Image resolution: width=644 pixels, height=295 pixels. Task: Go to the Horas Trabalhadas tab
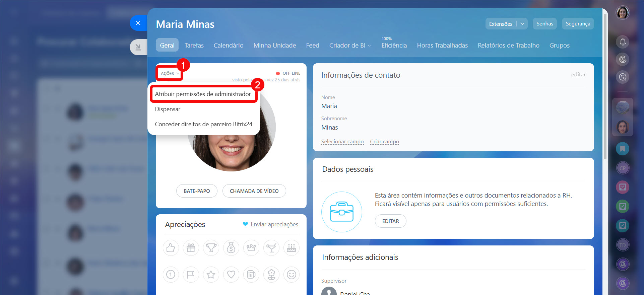[442, 45]
